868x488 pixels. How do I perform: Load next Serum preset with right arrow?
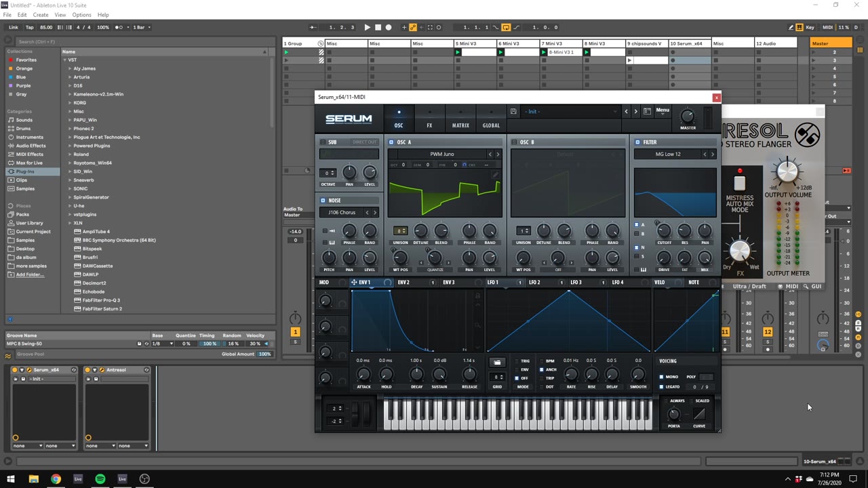pyautogui.click(x=635, y=111)
